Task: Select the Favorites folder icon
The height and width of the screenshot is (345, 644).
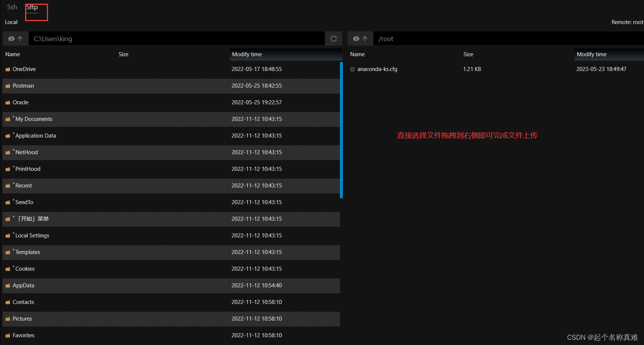Action: [8, 335]
